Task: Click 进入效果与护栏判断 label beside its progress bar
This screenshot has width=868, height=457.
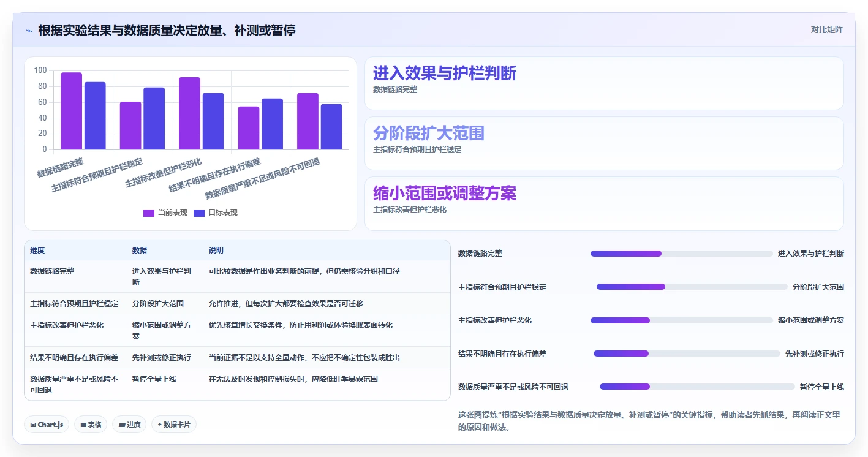Action: pos(811,254)
